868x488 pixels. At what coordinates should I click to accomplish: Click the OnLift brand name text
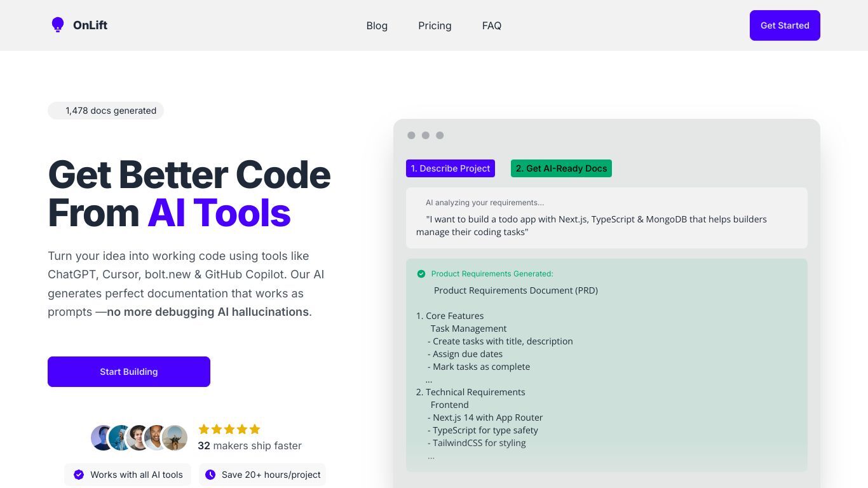90,25
